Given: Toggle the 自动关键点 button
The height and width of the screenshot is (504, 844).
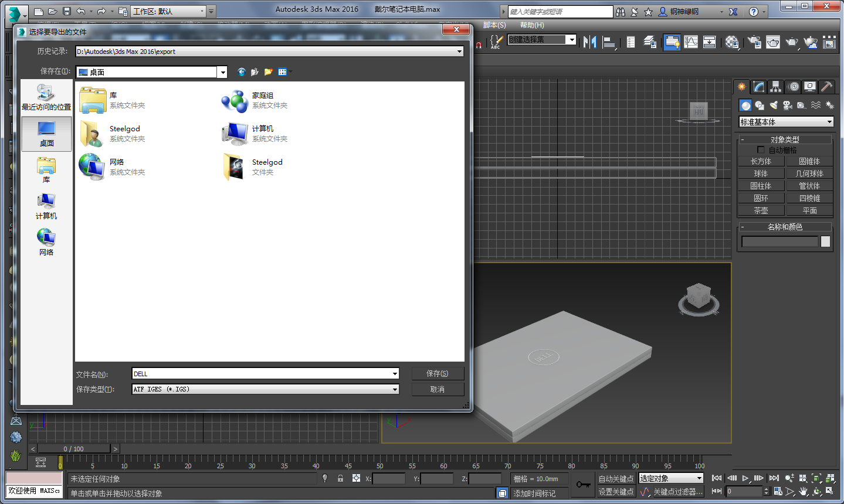Looking at the screenshot, I should (x=616, y=479).
